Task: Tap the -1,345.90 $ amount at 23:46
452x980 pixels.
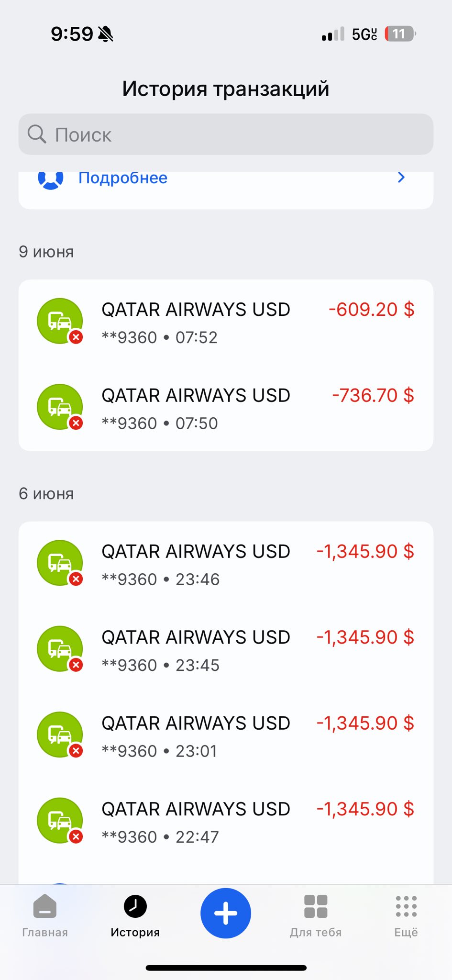Action: click(365, 552)
